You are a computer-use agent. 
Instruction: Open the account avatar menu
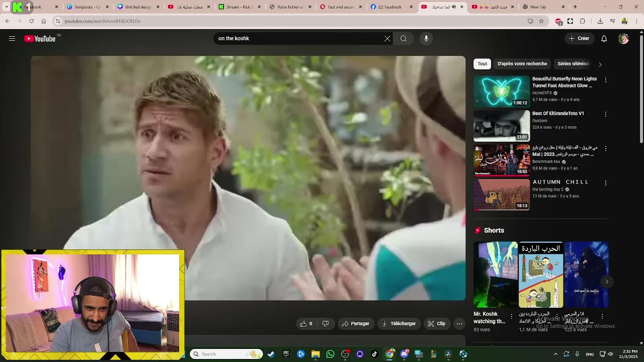[624, 39]
